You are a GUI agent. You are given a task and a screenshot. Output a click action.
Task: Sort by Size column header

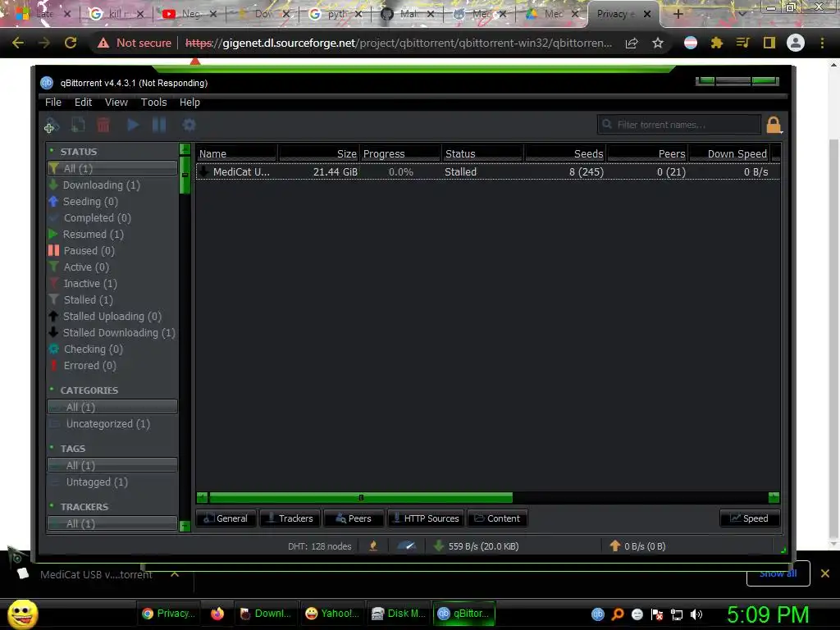pos(318,153)
